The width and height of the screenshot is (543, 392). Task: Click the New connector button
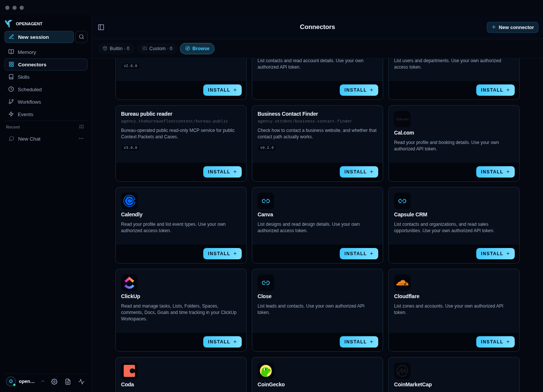[512, 27]
